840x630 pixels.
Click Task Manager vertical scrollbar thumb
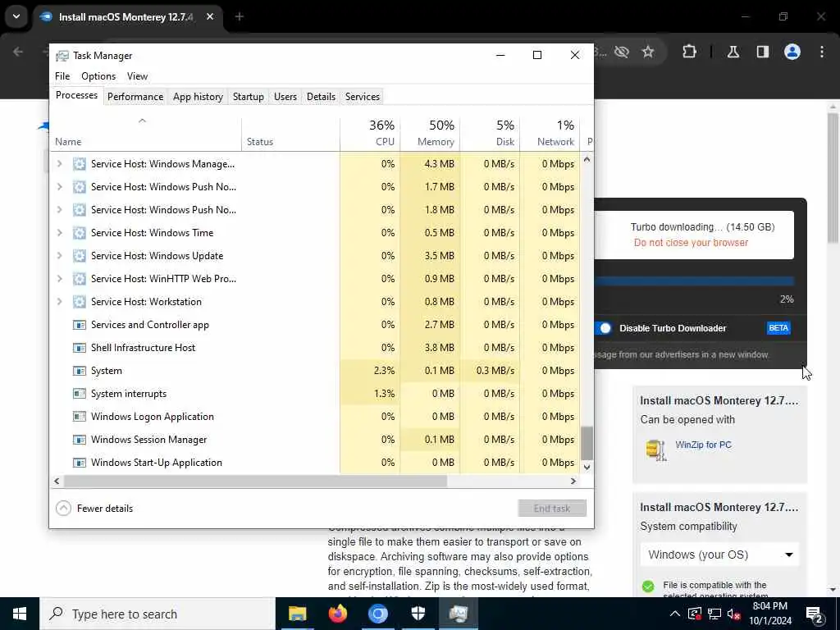coord(587,443)
